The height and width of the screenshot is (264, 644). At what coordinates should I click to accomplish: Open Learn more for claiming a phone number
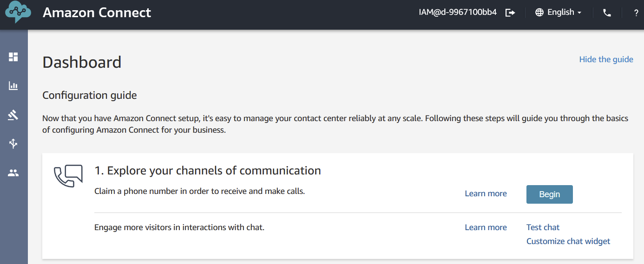486,194
